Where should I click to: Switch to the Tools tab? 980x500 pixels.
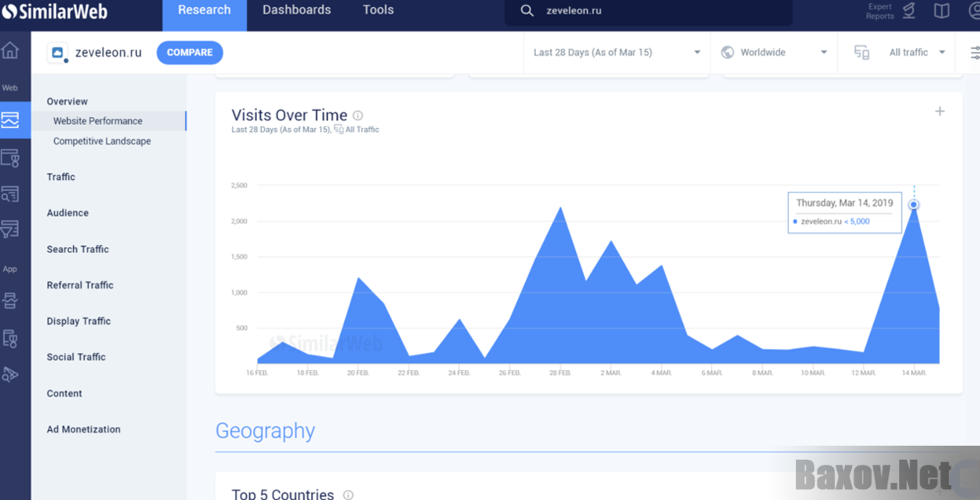378,11
